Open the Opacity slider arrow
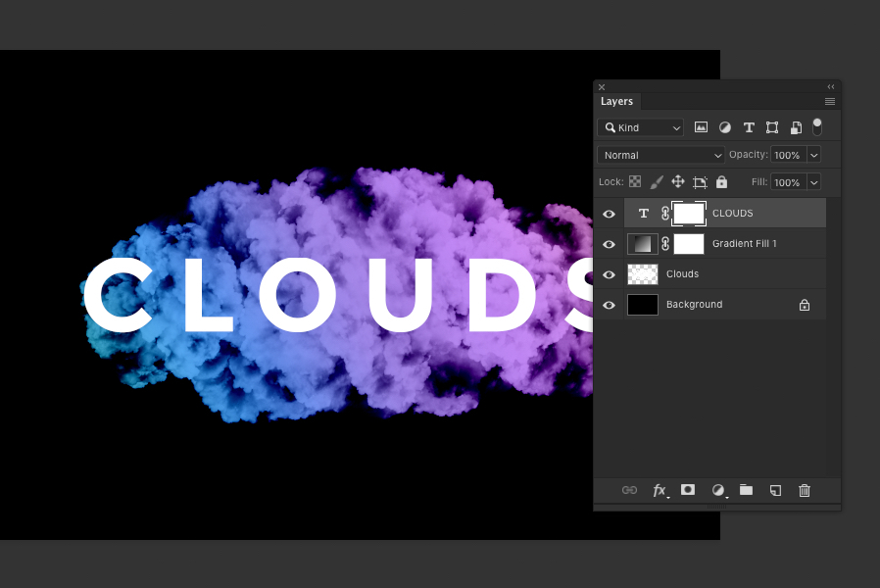 (x=813, y=155)
